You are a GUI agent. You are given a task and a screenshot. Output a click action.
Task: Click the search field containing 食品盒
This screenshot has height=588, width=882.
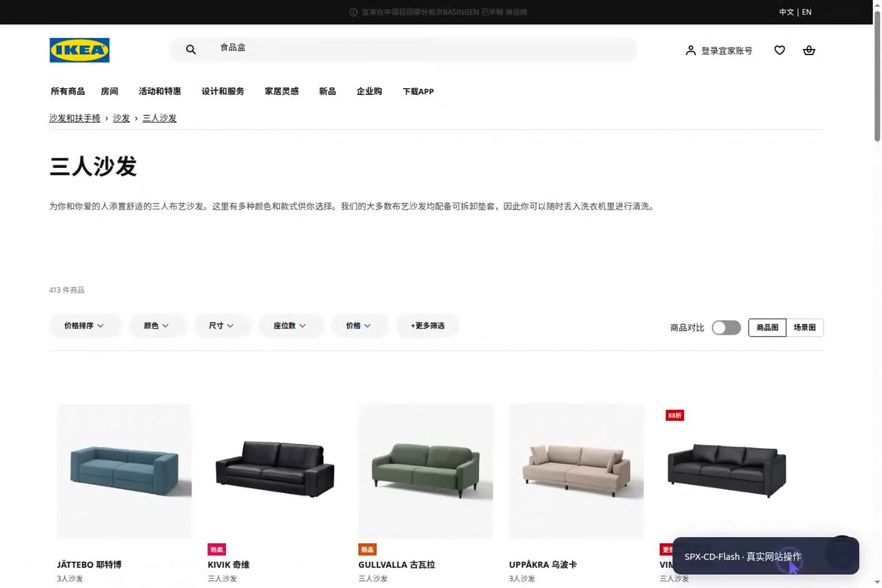coord(403,50)
